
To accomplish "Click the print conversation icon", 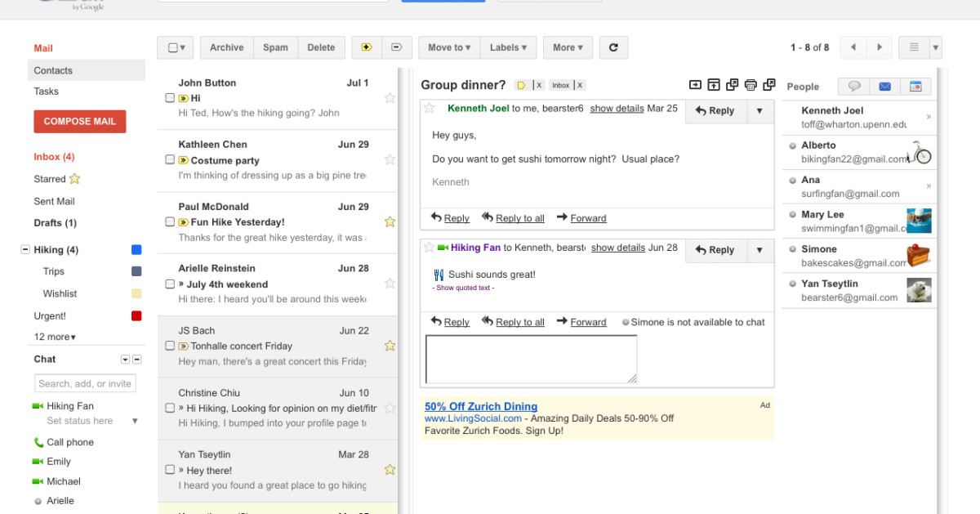I will (751, 85).
